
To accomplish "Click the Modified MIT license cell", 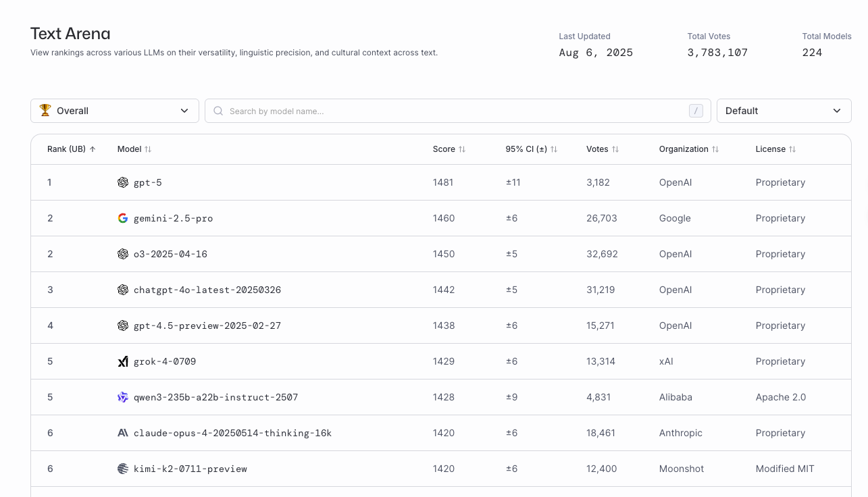I will pos(785,469).
